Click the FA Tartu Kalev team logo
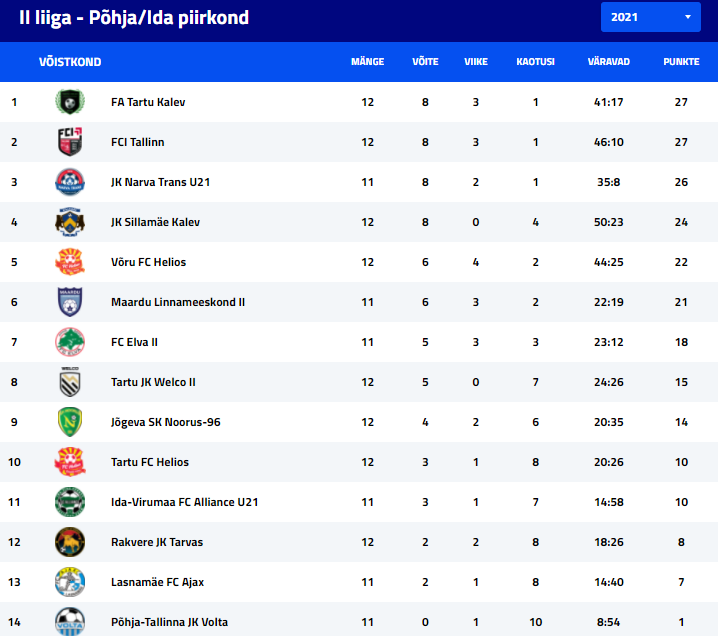This screenshot has height=636, width=718. coord(70,102)
